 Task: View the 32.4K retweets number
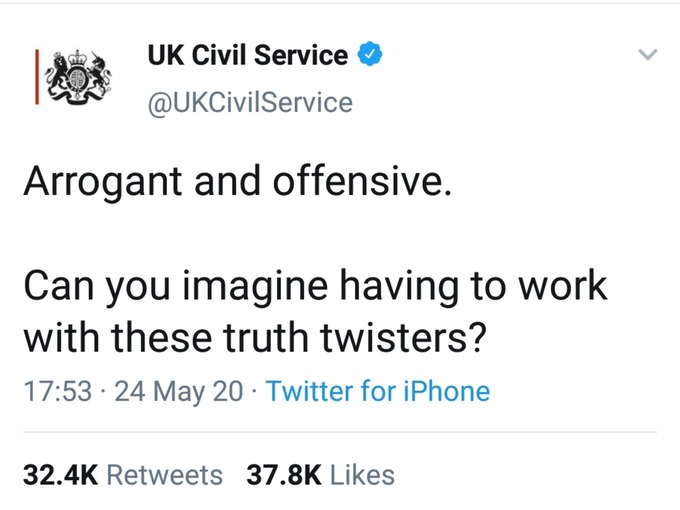pos(61,475)
